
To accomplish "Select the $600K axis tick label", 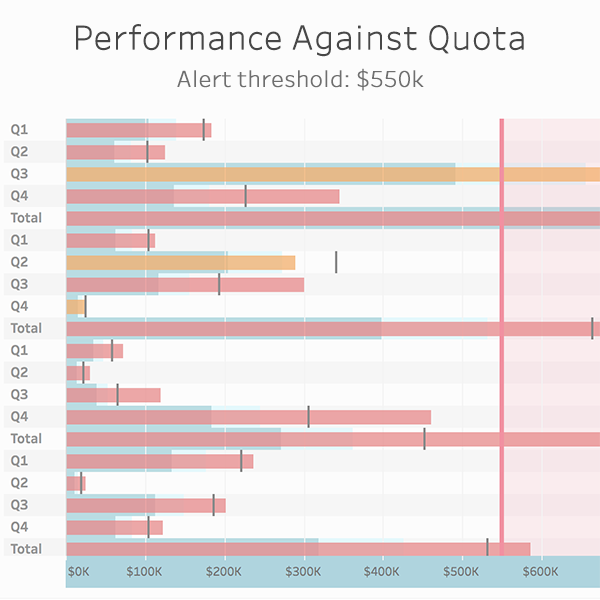I will tap(540, 572).
